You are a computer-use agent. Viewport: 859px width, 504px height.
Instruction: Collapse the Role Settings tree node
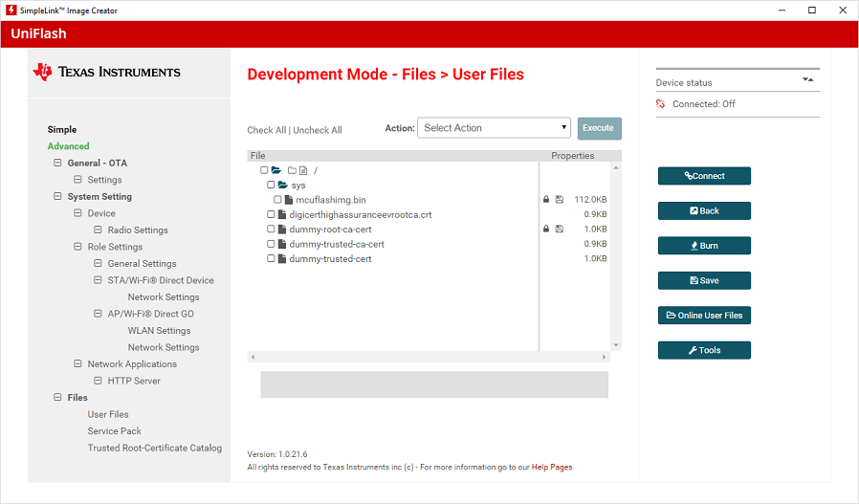click(x=77, y=247)
